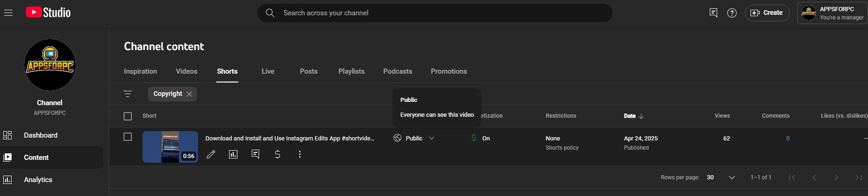
Task: Tick the Instagram Edits short checkbox
Action: (x=128, y=137)
